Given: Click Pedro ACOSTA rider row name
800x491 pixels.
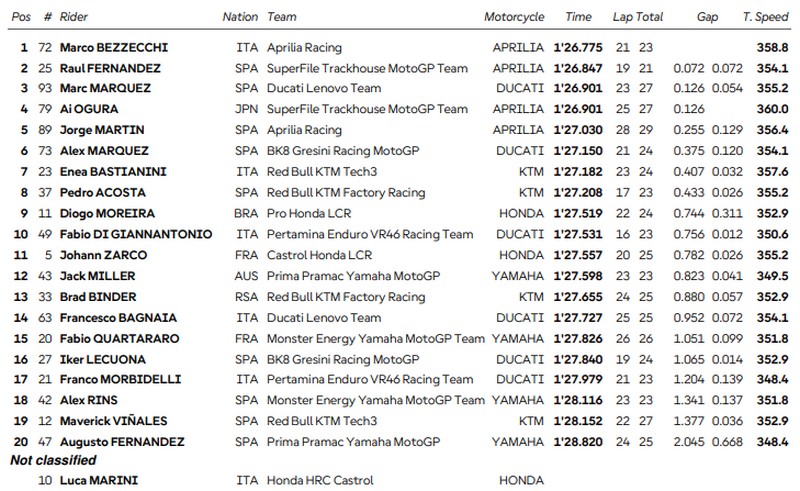Looking at the screenshot, I should [x=103, y=193].
